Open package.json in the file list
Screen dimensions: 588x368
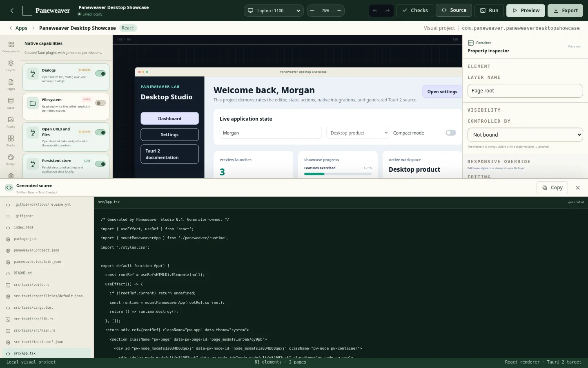pos(47,239)
